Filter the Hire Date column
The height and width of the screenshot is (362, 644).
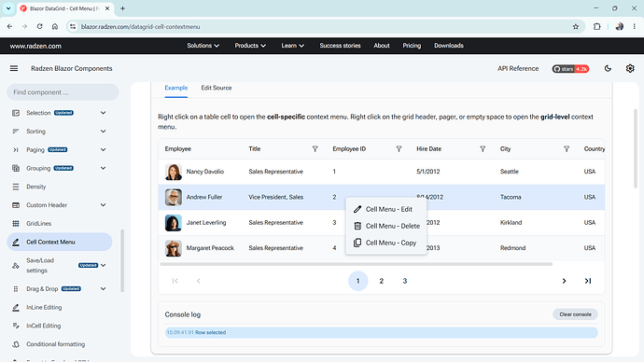[x=483, y=149]
